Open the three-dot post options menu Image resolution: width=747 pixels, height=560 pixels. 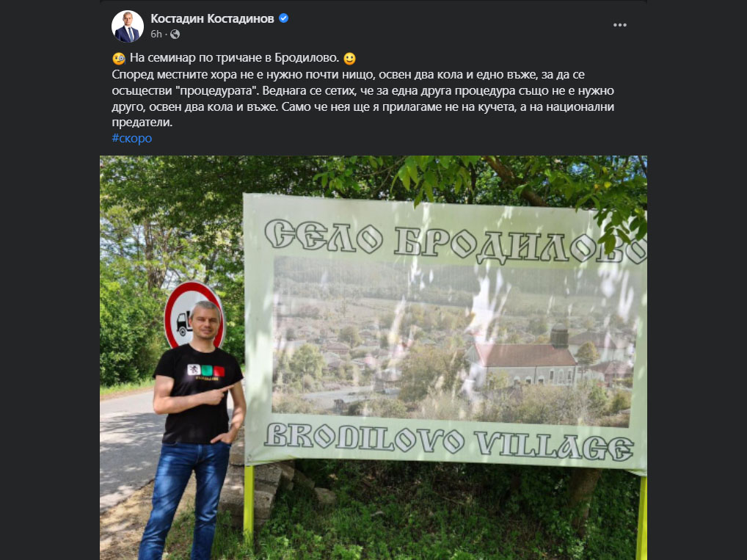pyautogui.click(x=620, y=25)
